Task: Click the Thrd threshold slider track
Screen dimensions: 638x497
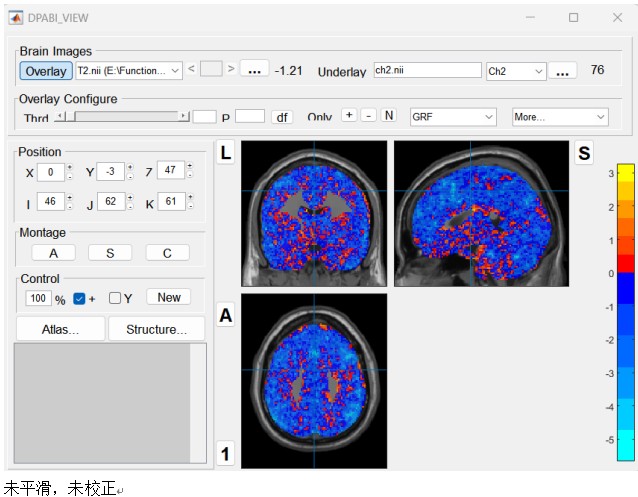Action: tap(121, 117)
